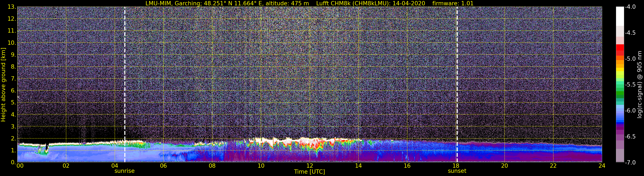Click the time axis tick label '16'
644x176 pixels.
pyautogui.click(x=407, y=166)
